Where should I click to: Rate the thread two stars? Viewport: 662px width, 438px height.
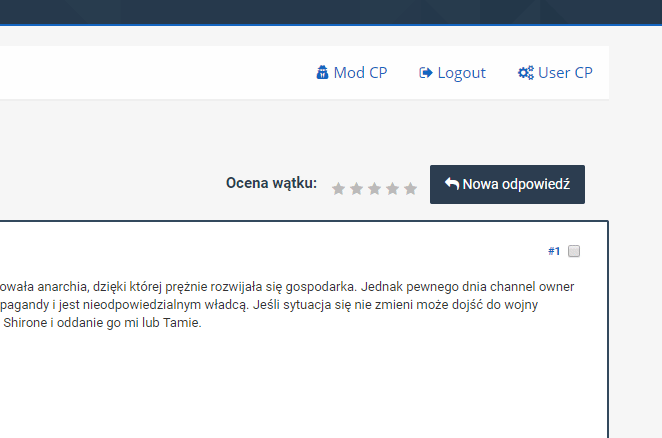pos(356,188)
